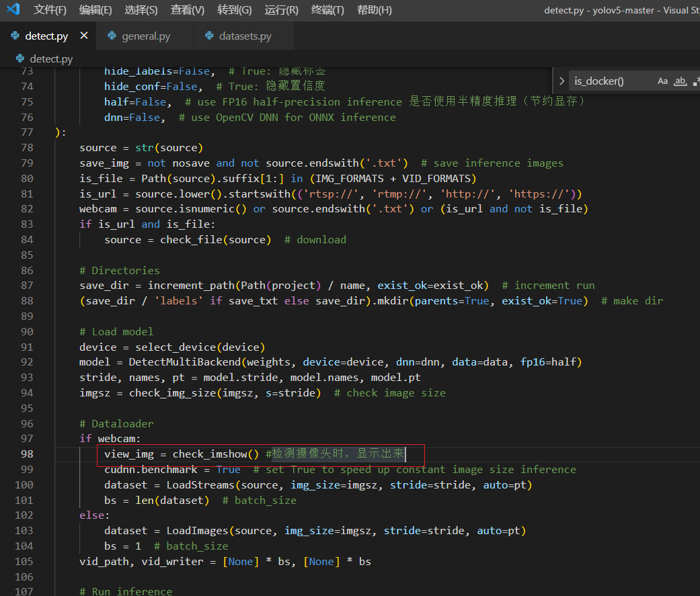Switch to the datasets.py tab
The height and width of the screenshot is (596, 700).
245,36
